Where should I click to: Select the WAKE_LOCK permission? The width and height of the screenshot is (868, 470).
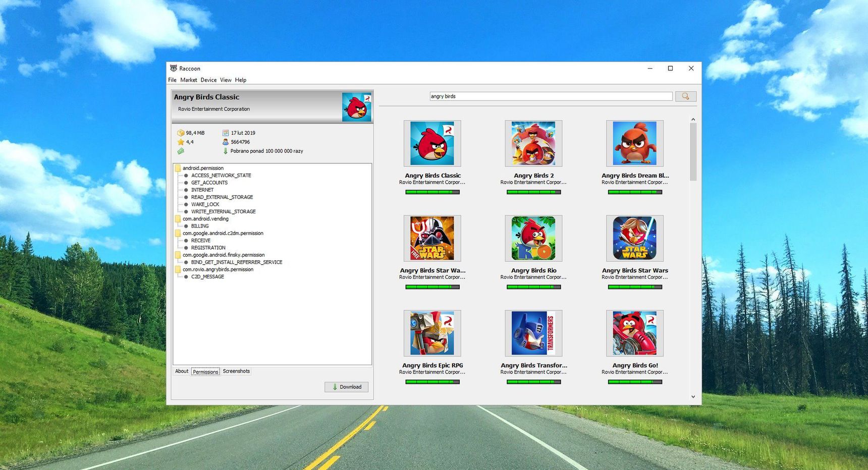click(205, 205)
